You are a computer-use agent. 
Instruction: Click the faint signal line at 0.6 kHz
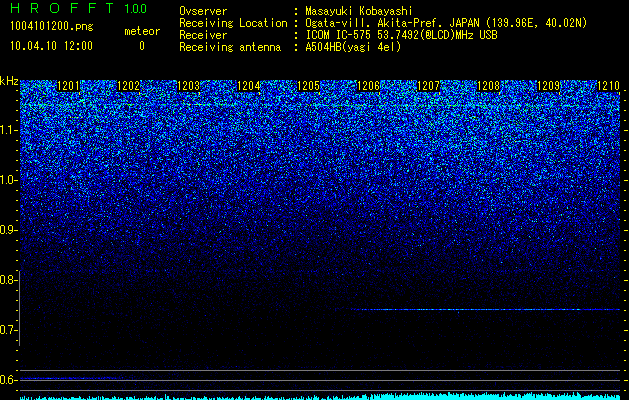coord(70,378)
